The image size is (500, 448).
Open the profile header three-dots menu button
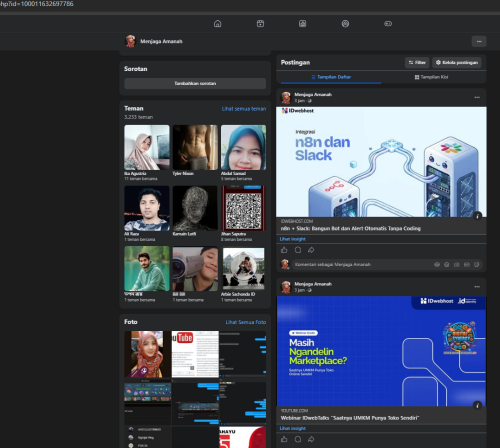point(479,41)
